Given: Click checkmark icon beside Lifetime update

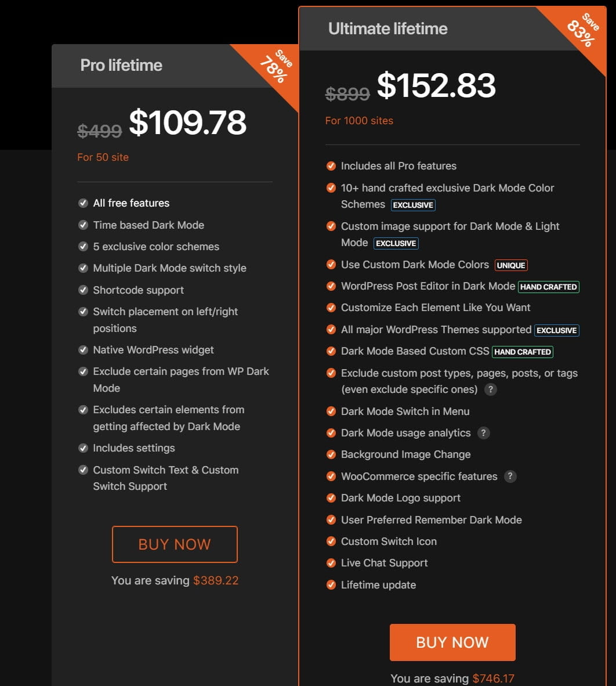Looking at the screenshot, I should point(331,584).
